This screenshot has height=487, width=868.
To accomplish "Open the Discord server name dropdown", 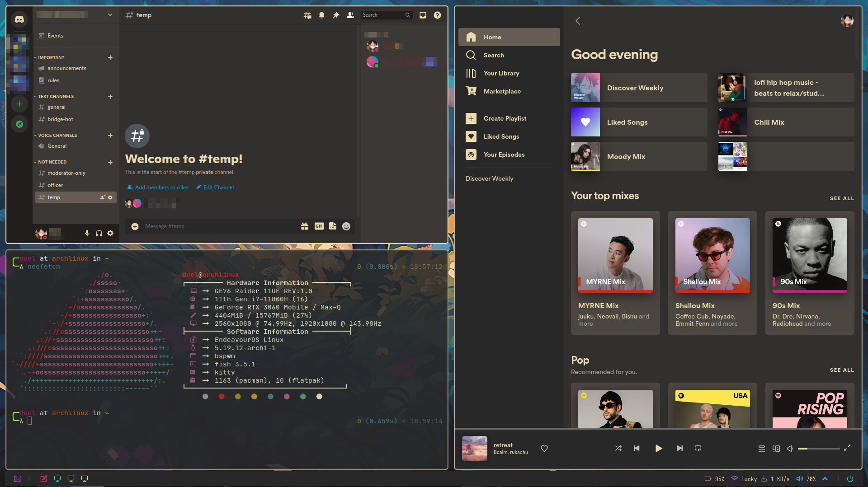I will pos(110,15).
